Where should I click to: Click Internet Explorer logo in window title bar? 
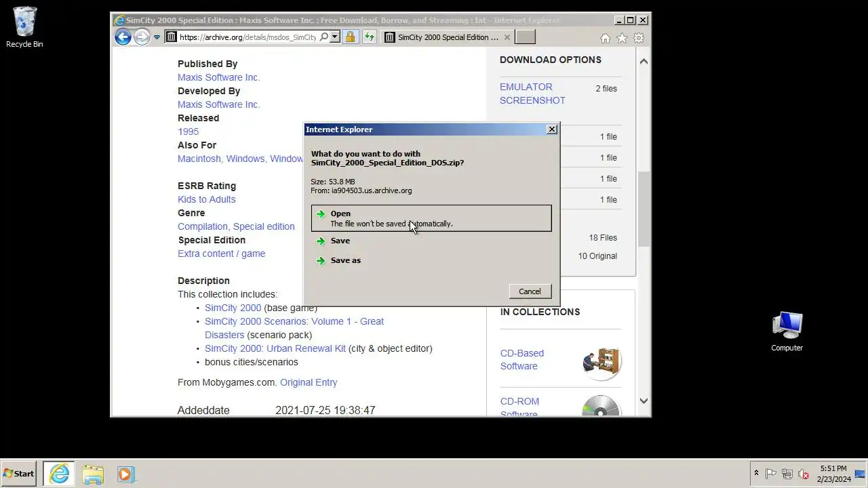pyautogui.click(x=119, y=20)
